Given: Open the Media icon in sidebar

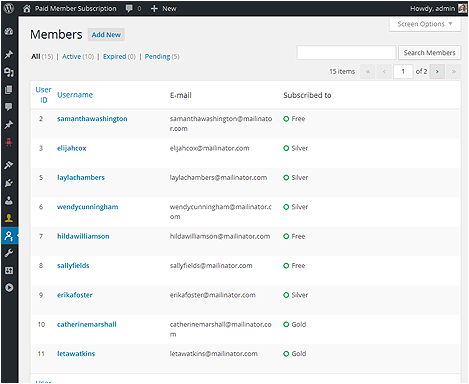Looking at the screenshot, I should (x=9, y=72).
